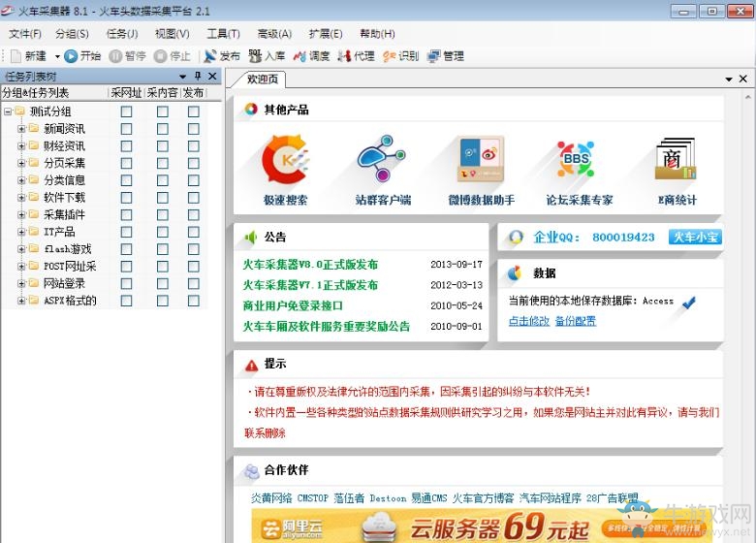The image size is (756, 543).
Task: Open the 视图(V) menu
Action: [x=173, y=34]
